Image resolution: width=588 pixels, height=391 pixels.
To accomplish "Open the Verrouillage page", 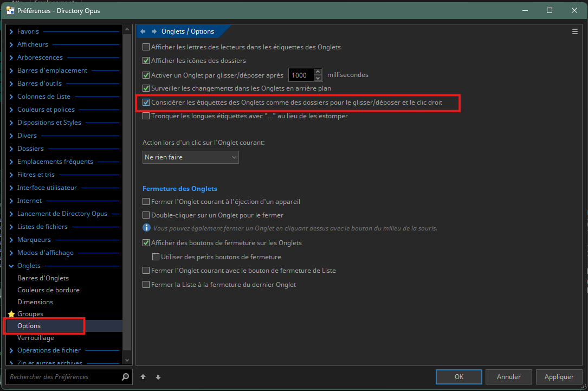I will 36,338.
